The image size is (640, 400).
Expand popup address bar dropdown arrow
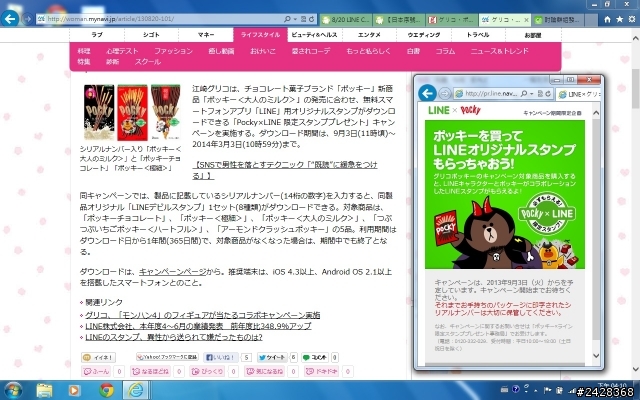tap(532, 94)
